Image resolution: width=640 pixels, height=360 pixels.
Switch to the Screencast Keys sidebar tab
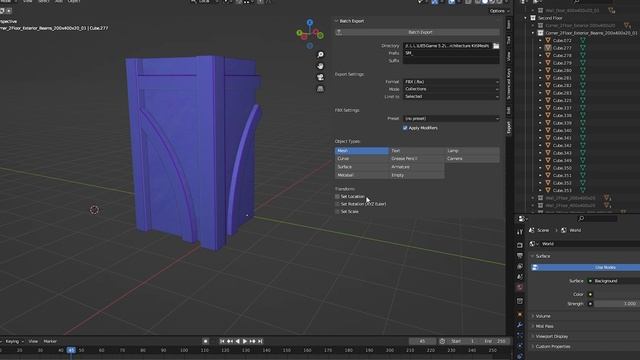509,84
